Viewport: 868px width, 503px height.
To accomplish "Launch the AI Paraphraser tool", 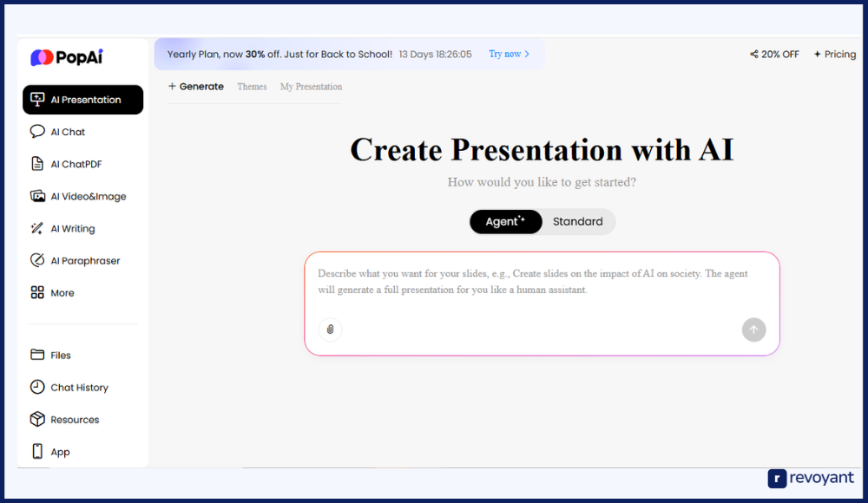I will [x=84, y=261].
